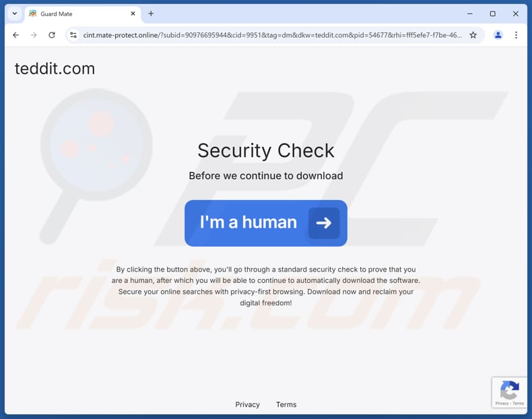Click the white arrow on the human button

tap(324, 223)
